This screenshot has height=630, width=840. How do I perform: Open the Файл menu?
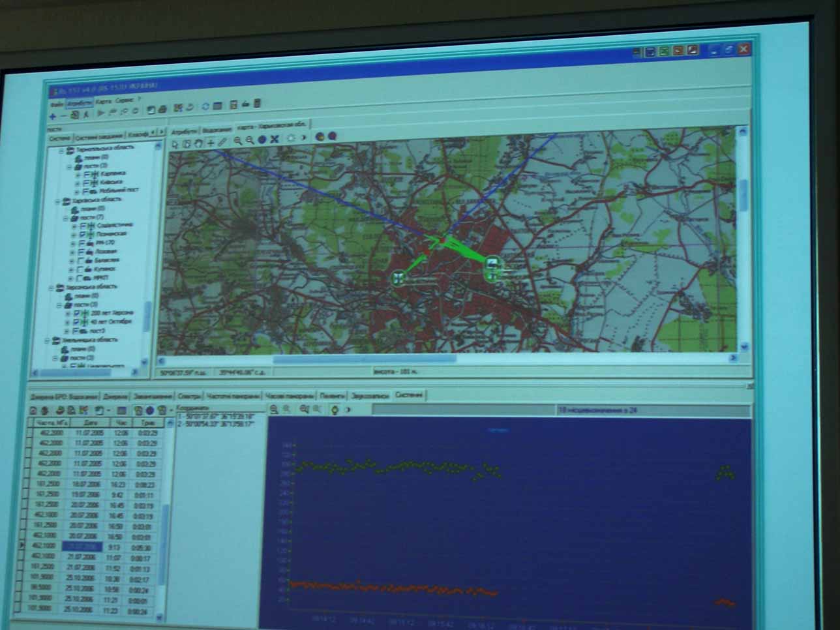pyautogui.click(x=57, y=104)
